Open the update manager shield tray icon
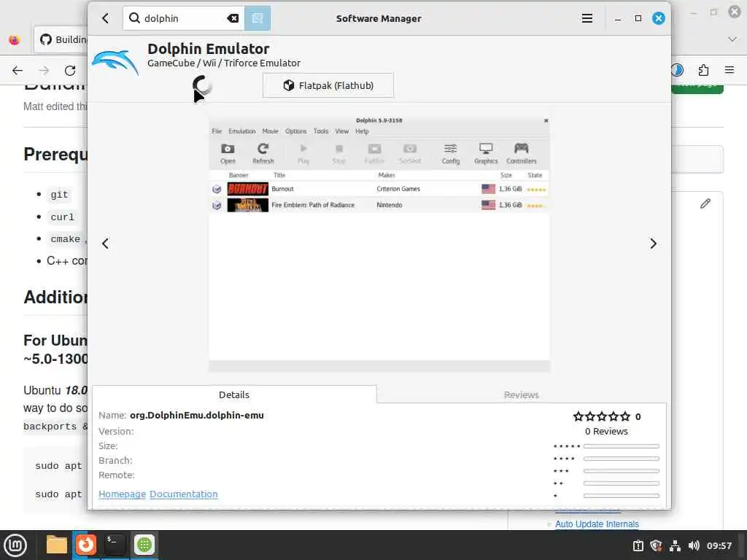This screenshot has width=747, height=560. pos(657,545)
